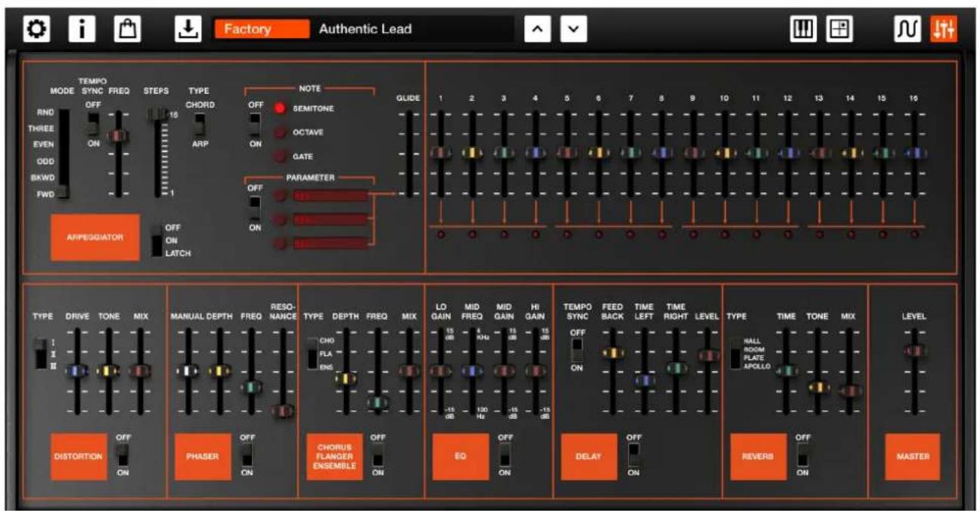Select the first PARAMETER slot red field
980x511 pixels.
(x=330, y=196)
